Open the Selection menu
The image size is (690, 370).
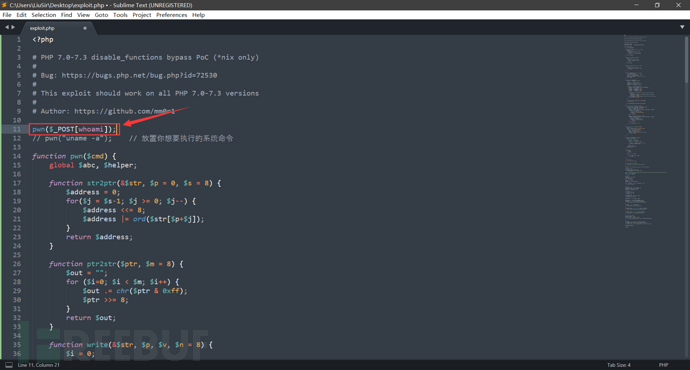pyautogui.click(x=44, y=15)
